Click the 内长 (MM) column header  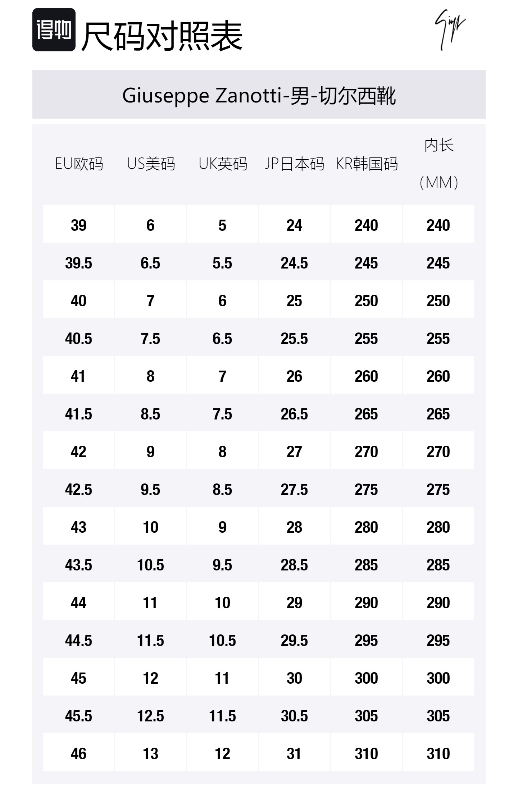(439, 164)
